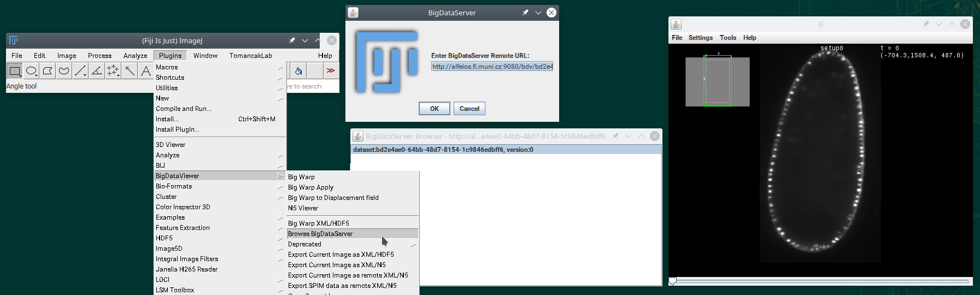The height and width of the screenshot is (295, 980).
Task: Select Browse BigDataServer menu entry
Action: (x=353, y=234)
